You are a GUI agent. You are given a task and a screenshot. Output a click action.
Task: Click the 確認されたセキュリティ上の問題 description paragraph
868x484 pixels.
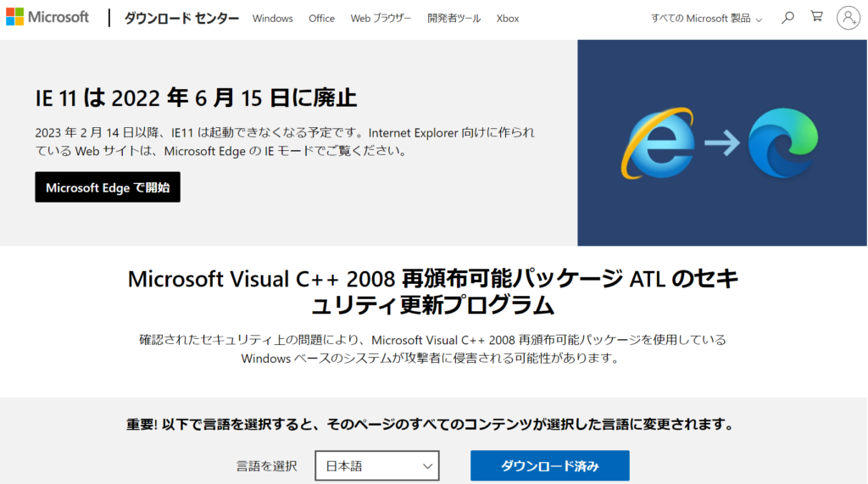[x=432, y=349]
